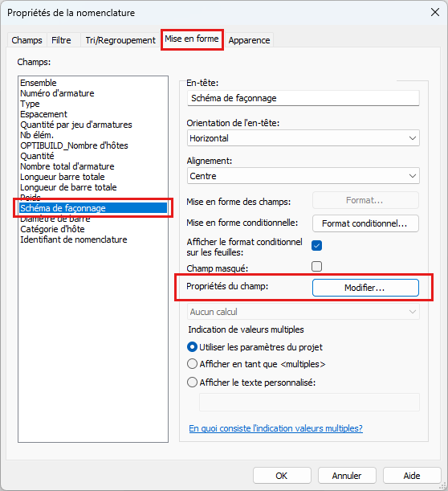
Task: Go to the Tri/Regroupement tab
Action: coord(120,40)
